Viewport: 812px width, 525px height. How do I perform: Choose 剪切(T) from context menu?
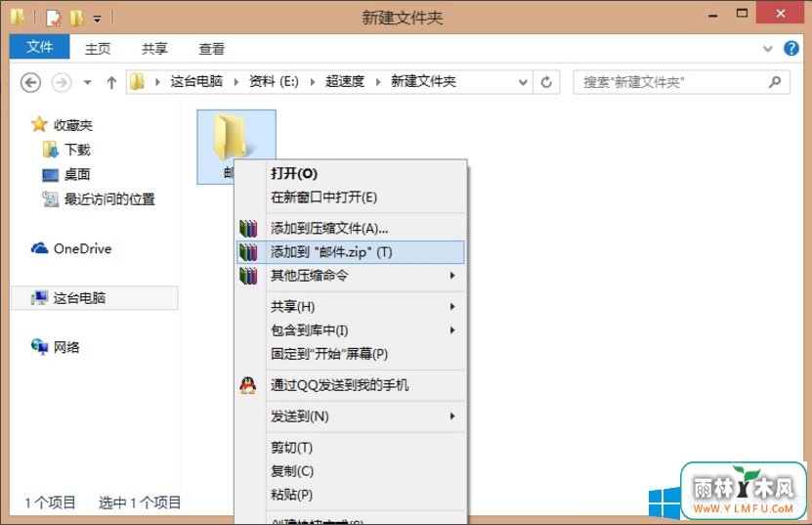click(x=351, y=447)
